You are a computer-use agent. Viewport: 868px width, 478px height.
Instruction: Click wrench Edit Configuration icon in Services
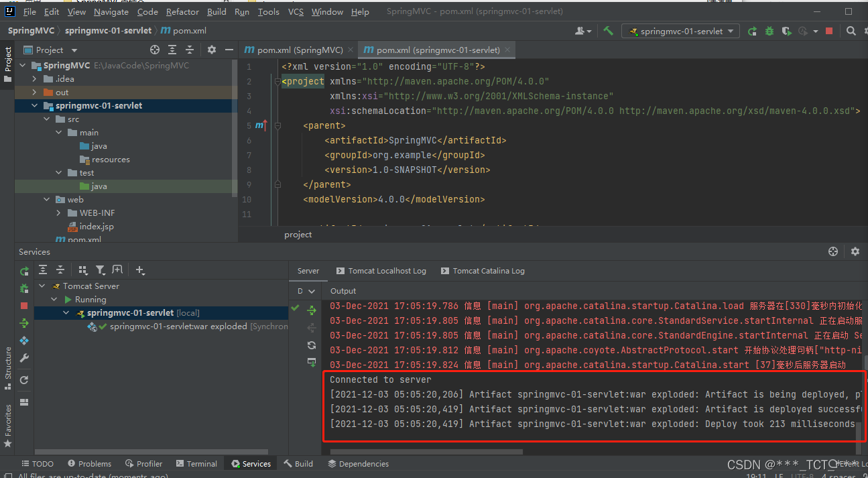click(24, 358)
